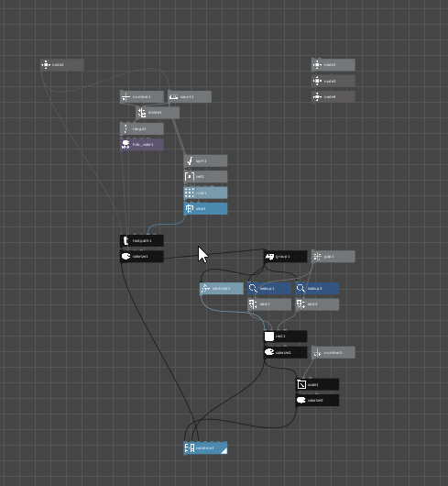Select the group1 node
The height and width of the screenshot is (486, 448).
(286, 257)
